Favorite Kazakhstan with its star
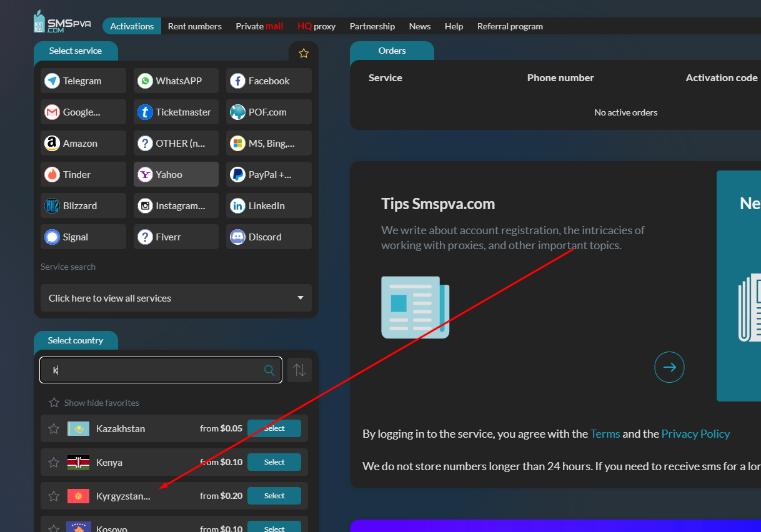 [x=54, y=428]
